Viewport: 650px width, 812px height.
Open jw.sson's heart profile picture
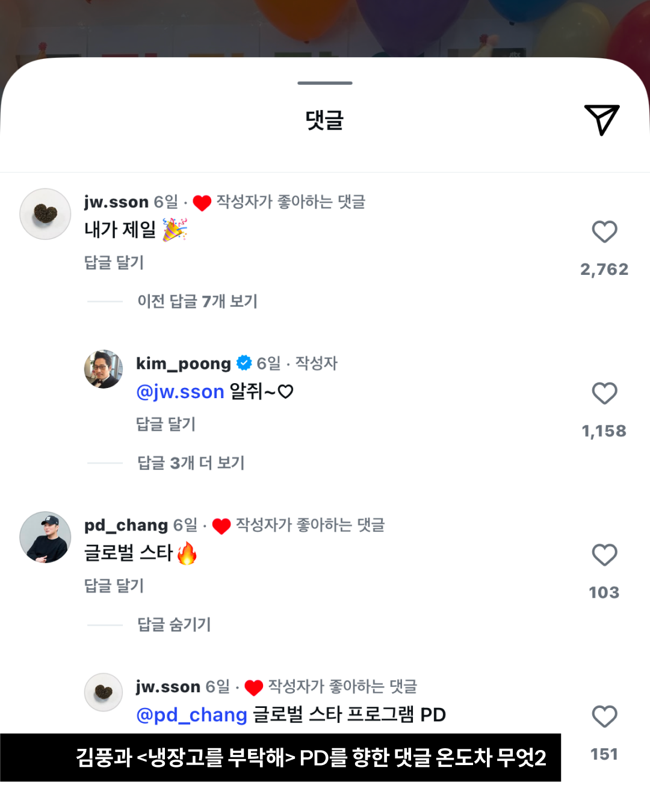pyautogui.click(x=45, y=214)
